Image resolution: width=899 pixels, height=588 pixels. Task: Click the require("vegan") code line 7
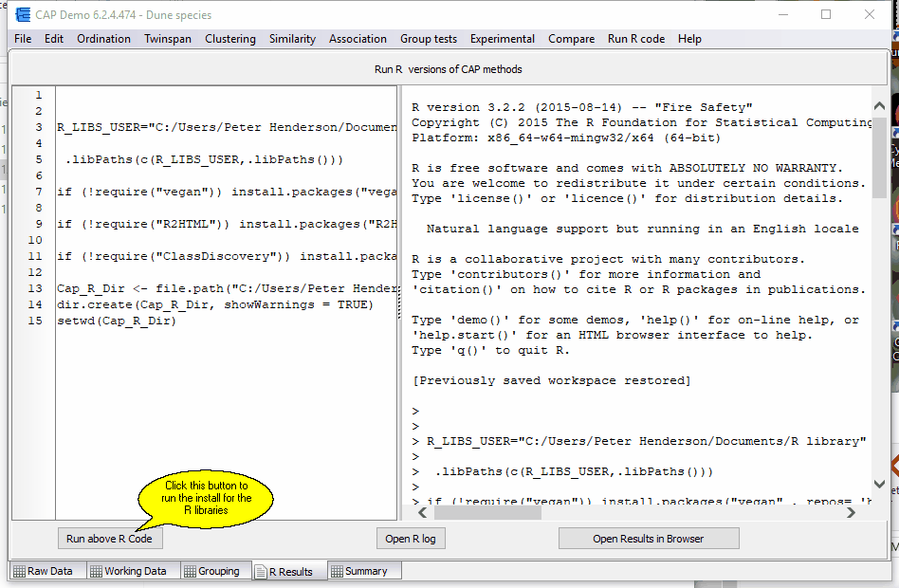pos(227,192)
